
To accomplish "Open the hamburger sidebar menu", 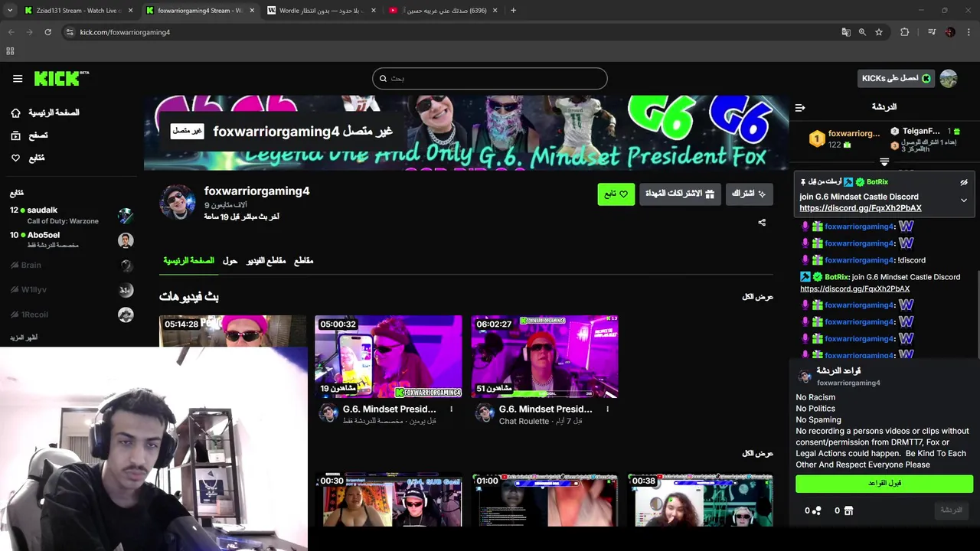I will coord(18,78).
